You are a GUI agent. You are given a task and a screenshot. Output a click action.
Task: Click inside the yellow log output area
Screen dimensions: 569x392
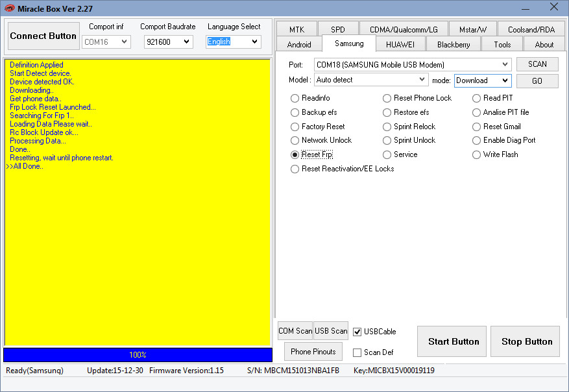click(x=138, y=247)
